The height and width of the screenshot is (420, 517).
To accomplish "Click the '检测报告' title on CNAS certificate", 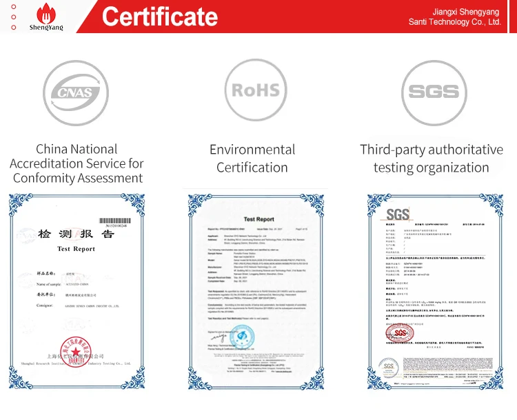I will click(x=76, y=234).
